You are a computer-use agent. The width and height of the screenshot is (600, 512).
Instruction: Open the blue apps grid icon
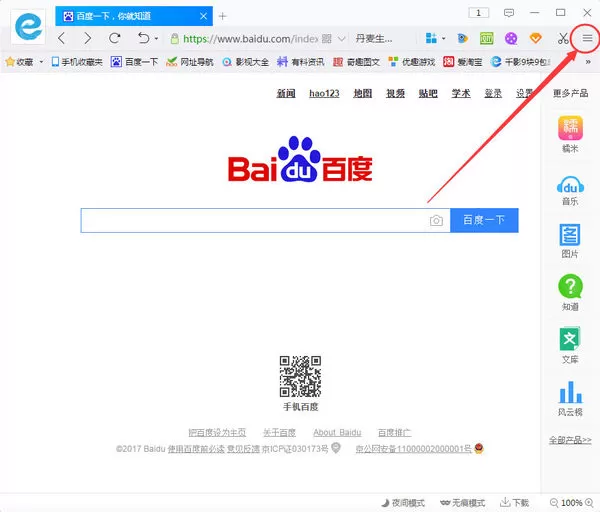pyautogui.click(x=431, y=38)
